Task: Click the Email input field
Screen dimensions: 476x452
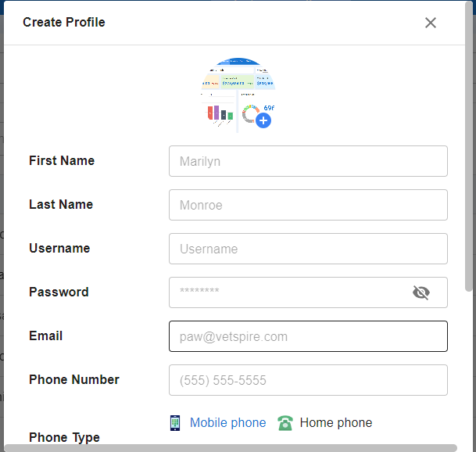Action: pyautogui.click(x=308, y=336)
